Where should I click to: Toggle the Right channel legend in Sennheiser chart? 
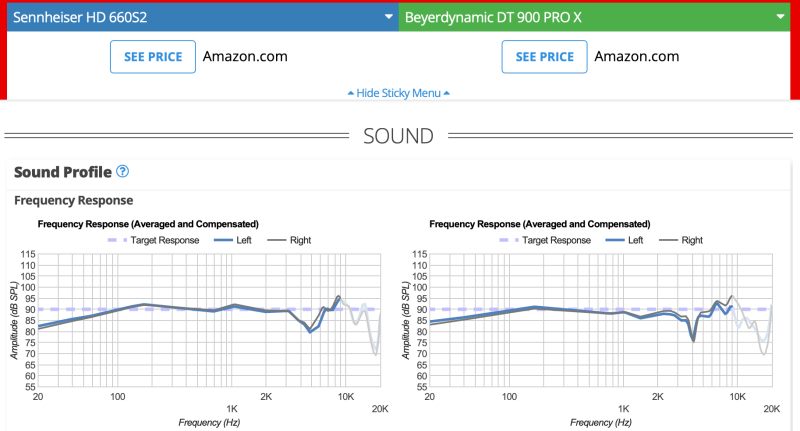point(292,240)
